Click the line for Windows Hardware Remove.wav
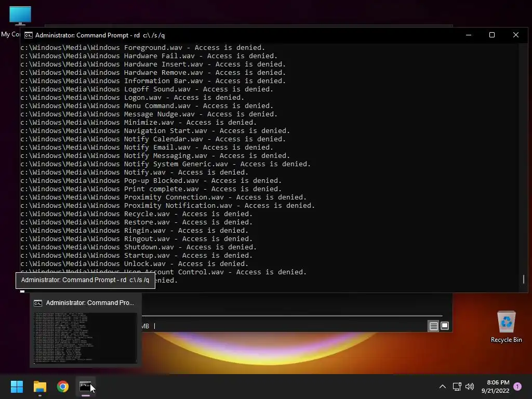Screen dimensions: 532x399 coord(153,73)
